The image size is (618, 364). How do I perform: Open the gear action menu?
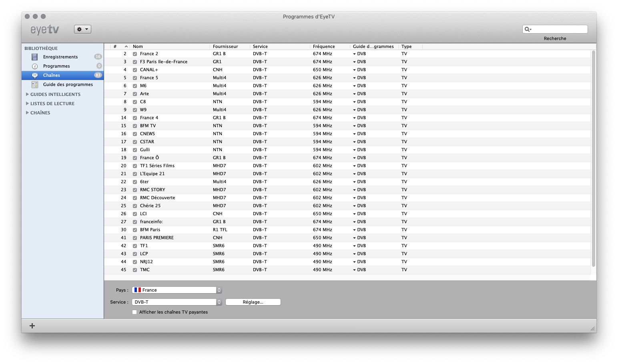82,29
